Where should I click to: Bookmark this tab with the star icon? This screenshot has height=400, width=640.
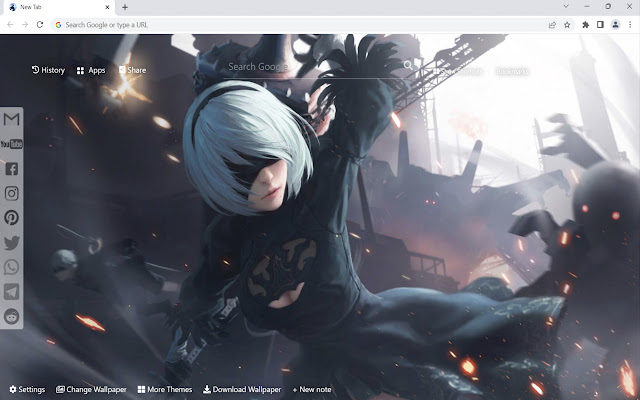(567, 25)
